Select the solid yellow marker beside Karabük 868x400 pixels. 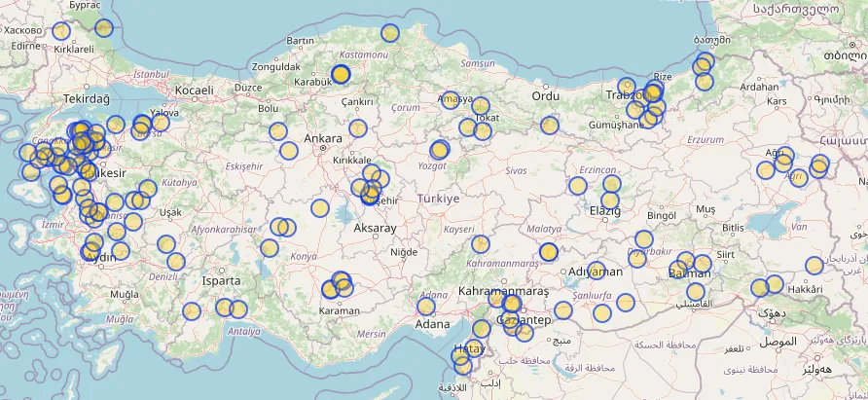[x=340, y=75]
